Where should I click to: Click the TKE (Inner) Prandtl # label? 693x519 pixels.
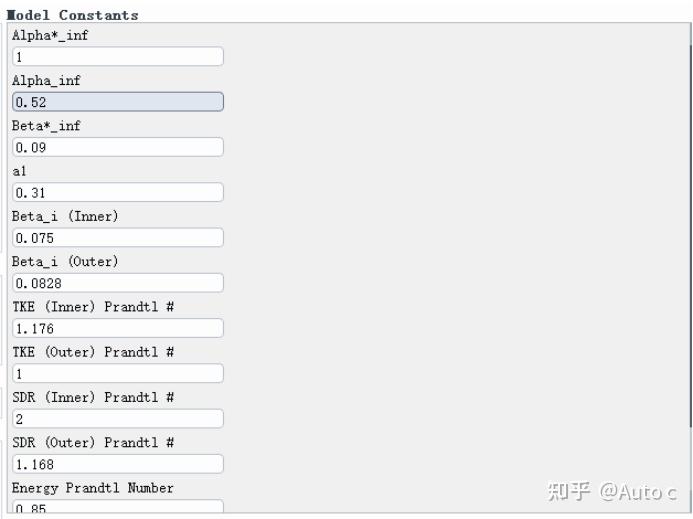click(x=93, y=307)
